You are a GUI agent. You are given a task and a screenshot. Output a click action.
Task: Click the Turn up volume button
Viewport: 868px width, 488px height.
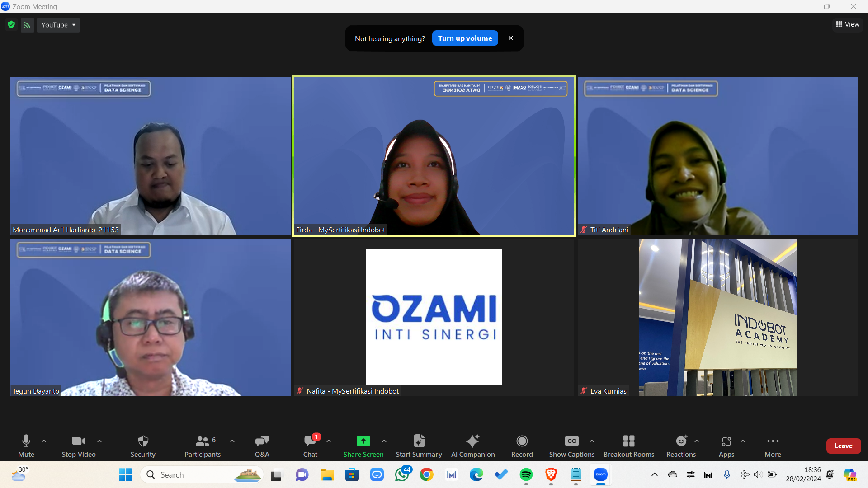(465, 38)
